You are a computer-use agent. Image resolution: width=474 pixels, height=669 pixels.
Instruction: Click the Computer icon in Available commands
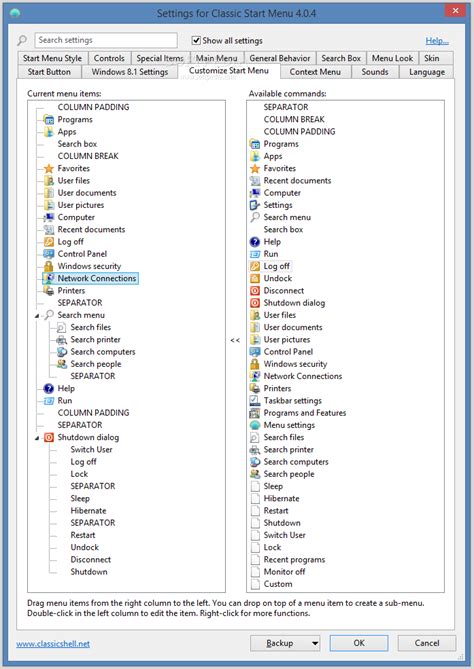coord(255,193)
